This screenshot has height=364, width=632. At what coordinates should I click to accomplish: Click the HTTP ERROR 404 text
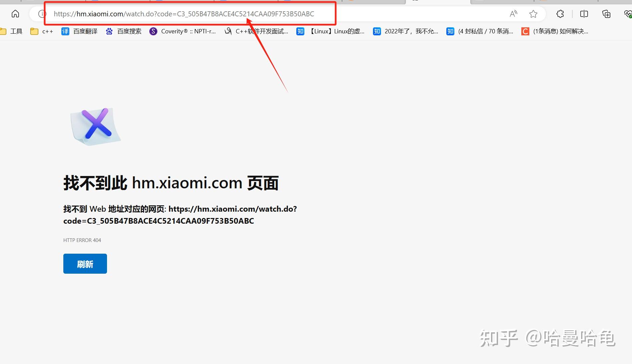(82, 240)
